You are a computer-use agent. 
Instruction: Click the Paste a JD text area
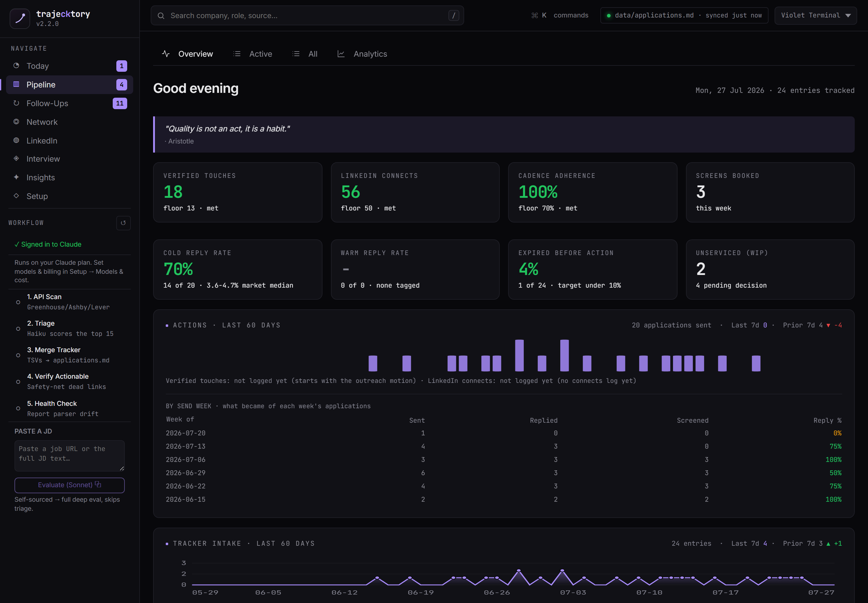click(70, 456)
